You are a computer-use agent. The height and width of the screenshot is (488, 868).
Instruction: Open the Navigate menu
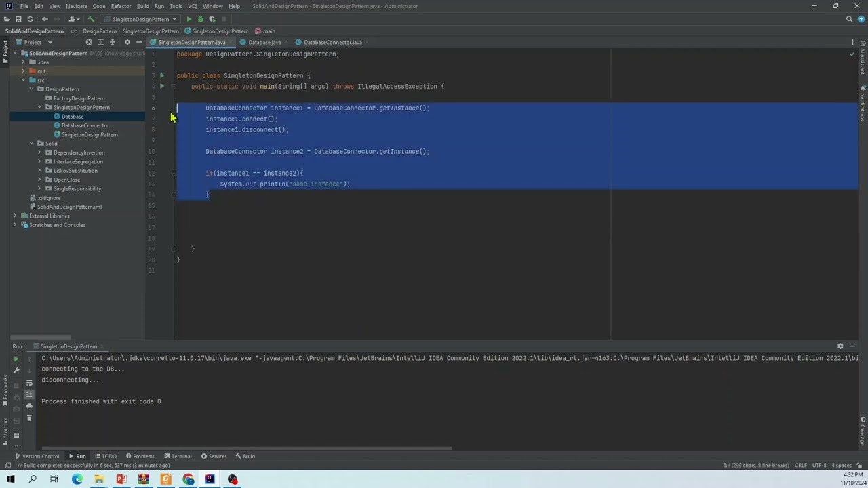tap(77, 6)
